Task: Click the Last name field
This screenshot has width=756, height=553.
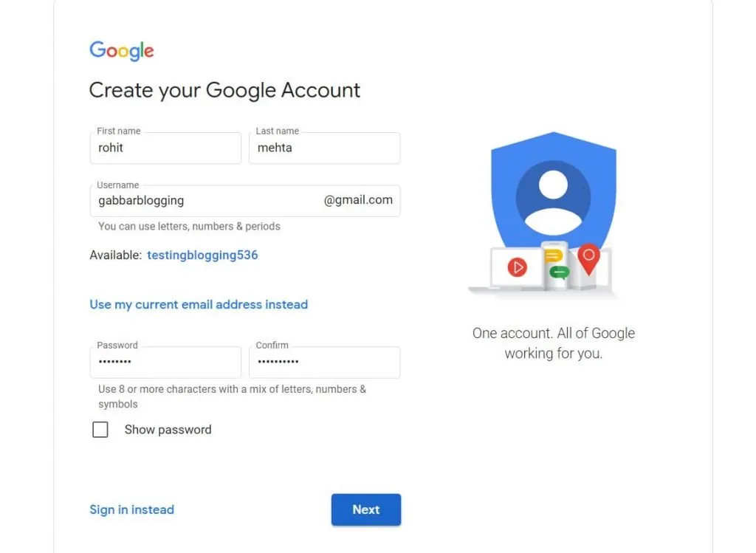Action: click(x=325, y=148)
